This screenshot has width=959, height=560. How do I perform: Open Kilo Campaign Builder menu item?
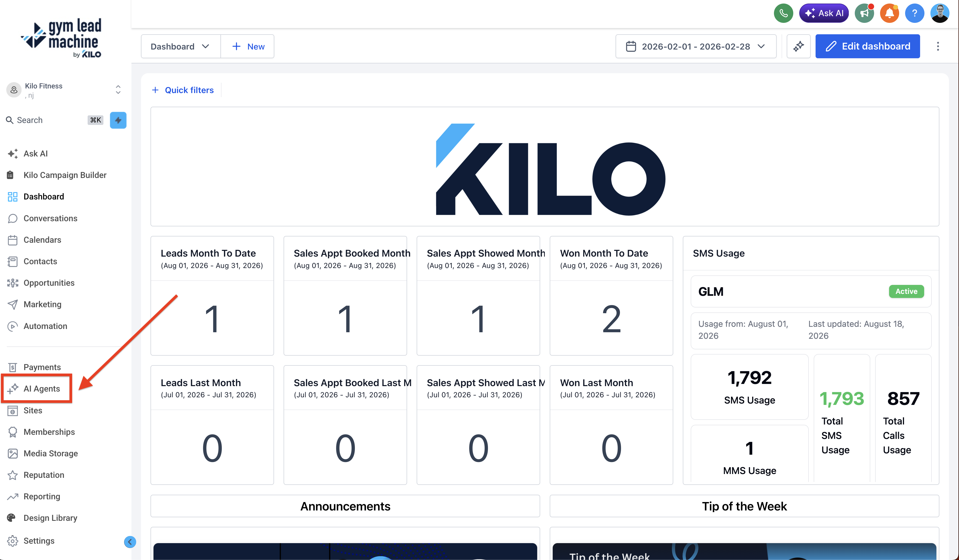coord(65,175)
